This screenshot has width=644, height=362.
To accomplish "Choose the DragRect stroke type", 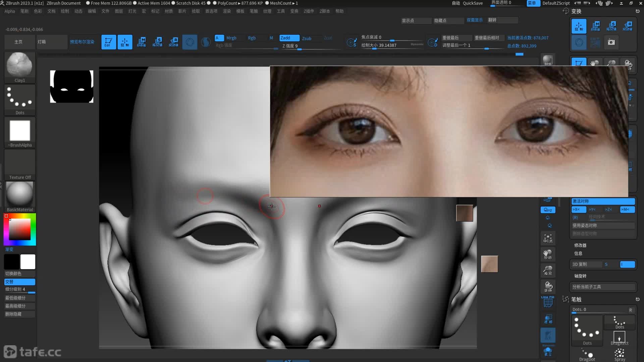I will coord(619,338).
